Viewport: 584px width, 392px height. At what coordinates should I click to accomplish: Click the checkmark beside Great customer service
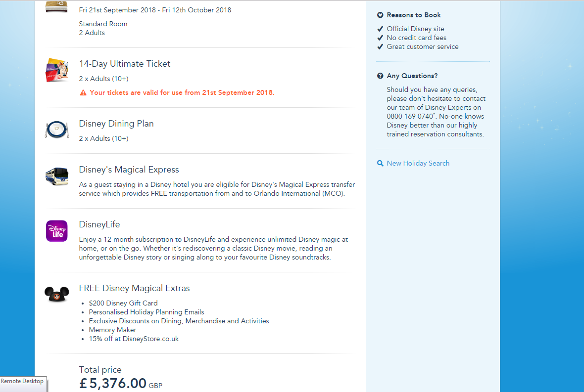click(x=380, y=46)
